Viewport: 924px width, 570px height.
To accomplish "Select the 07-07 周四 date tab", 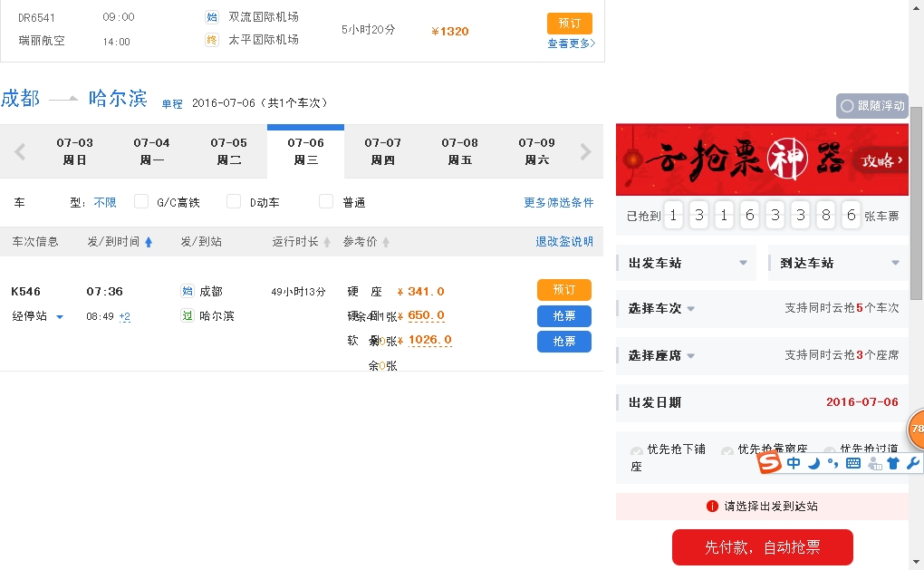I will tap(382, 151).
